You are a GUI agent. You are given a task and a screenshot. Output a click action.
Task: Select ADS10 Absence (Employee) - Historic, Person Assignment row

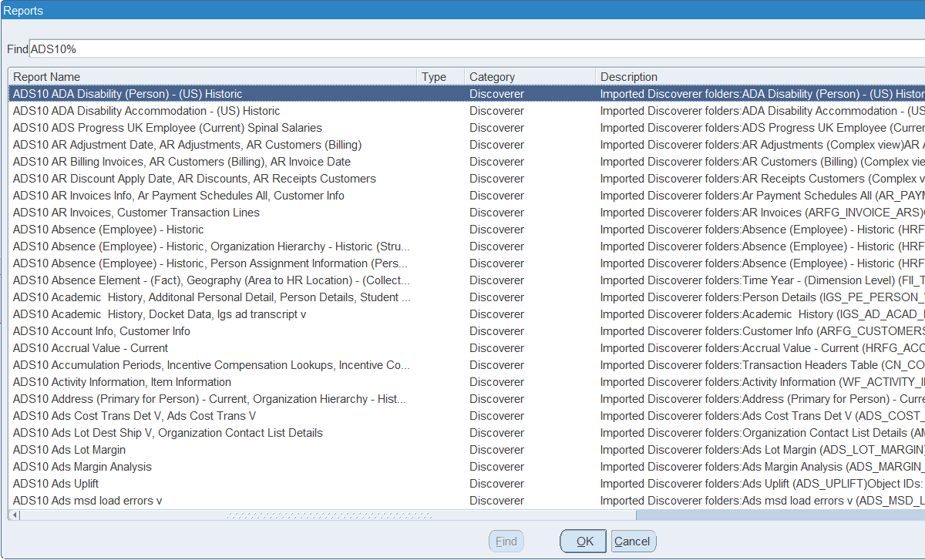click(x=467, y=263)
